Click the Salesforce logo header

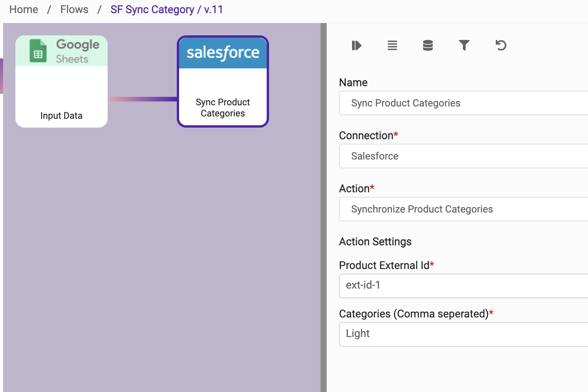223,53
